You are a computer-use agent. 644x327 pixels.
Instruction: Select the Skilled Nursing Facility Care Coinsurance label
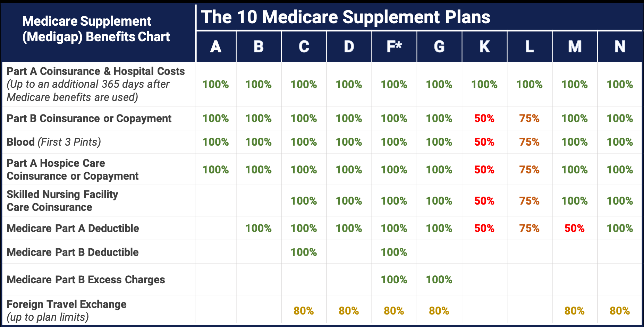tap(62, 200)
